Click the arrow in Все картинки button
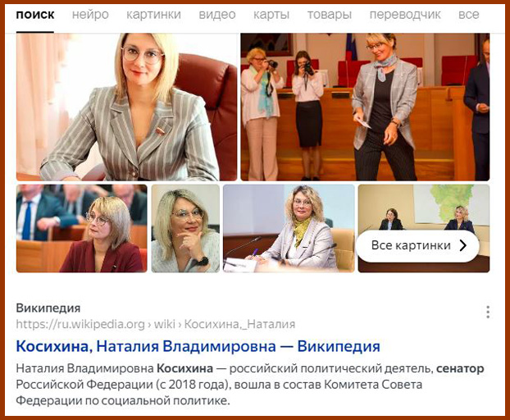510x420 pixels. click(x=463, y=245)
